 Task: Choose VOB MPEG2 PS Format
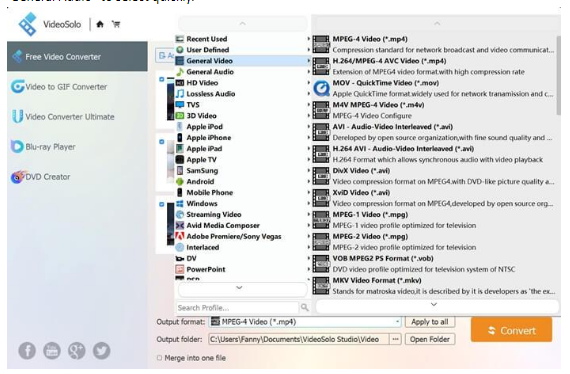434,264
